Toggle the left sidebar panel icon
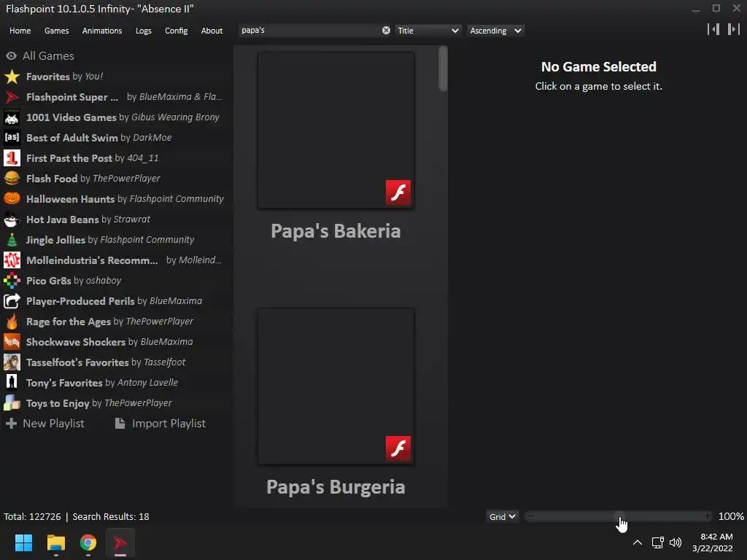Viewport: 747px width, 560px height. click(713, 29)
